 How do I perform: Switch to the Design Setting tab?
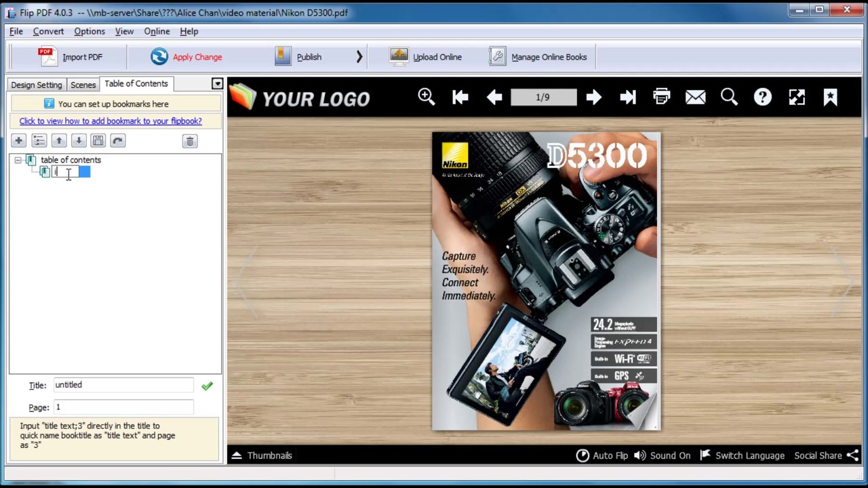point(37,85)
